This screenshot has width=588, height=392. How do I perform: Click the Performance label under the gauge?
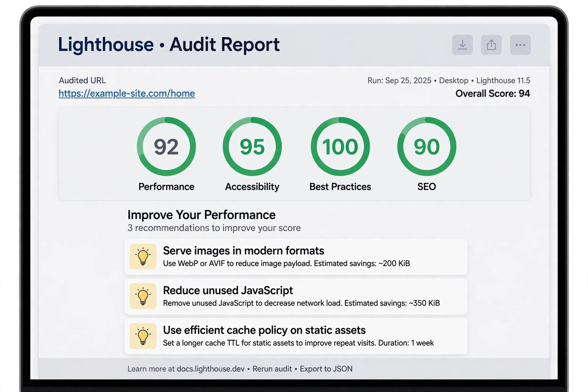166,187
